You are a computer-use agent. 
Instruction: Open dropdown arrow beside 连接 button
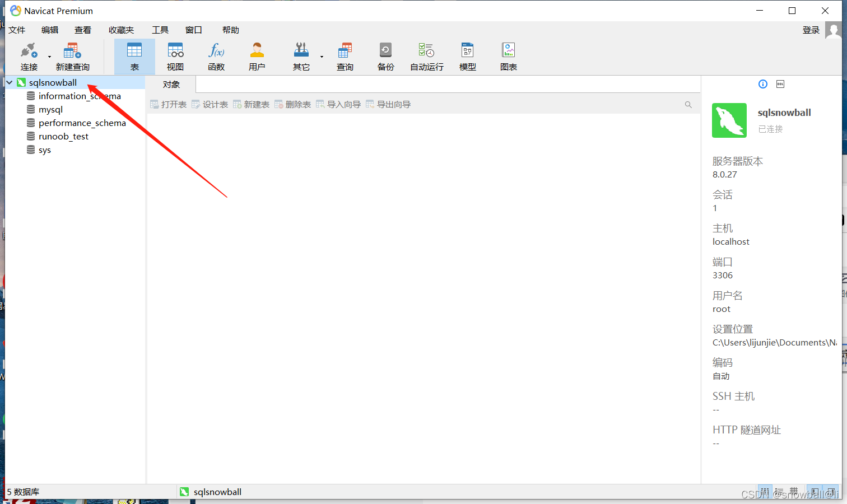pyautogui.click(x=49, y=57)
